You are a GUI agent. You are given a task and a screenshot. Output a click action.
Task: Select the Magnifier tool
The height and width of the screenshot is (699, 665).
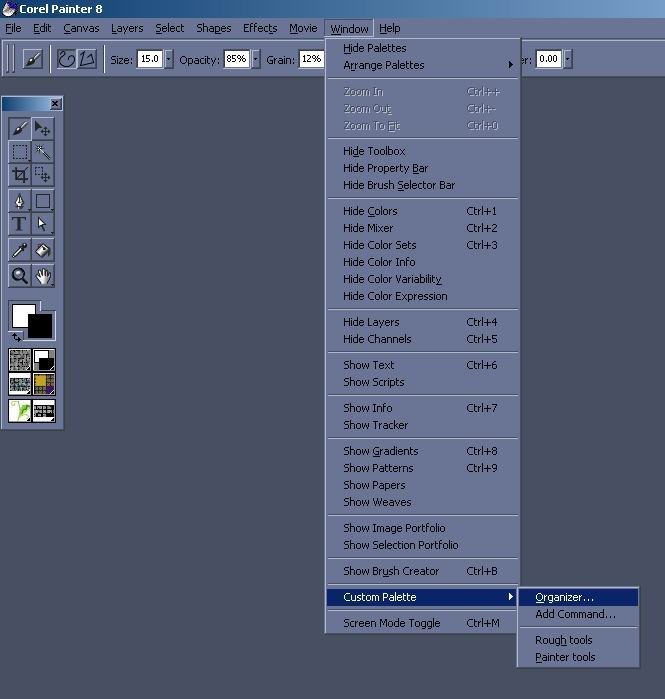click(20, 276)
